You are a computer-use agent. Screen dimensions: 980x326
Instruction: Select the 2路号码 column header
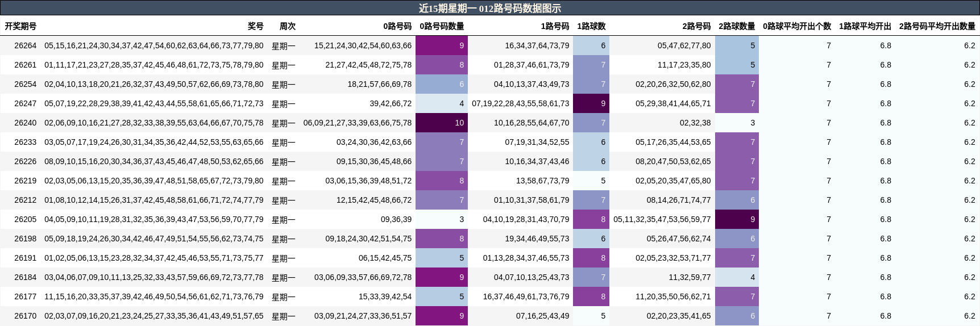point(696,26)
